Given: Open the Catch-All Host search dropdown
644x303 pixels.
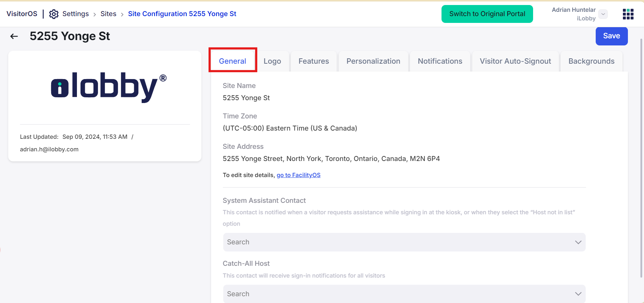Looking at the screenshot, I should (404, 294).
